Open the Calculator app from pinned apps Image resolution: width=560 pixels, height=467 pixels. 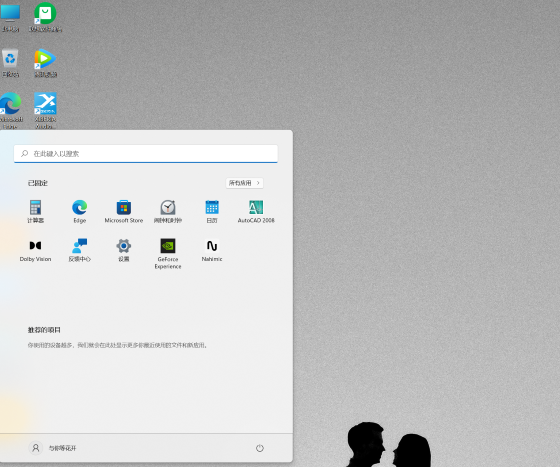point(35,211)
